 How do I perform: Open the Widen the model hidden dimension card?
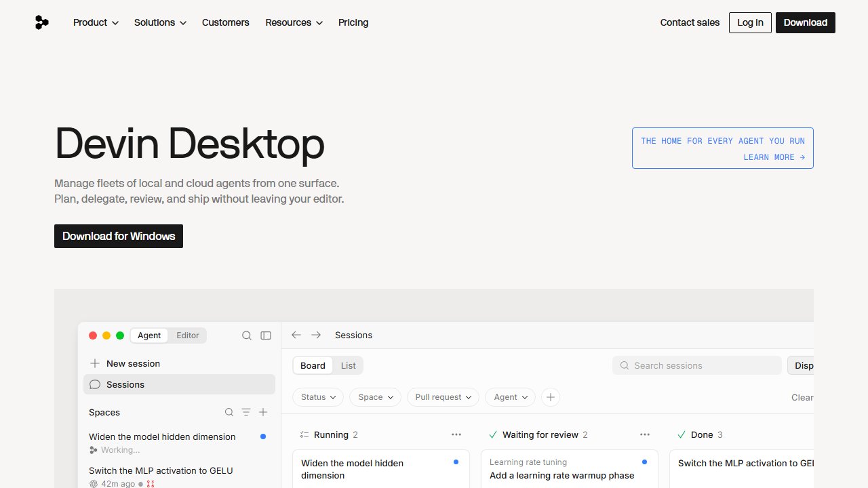point(381,469)
